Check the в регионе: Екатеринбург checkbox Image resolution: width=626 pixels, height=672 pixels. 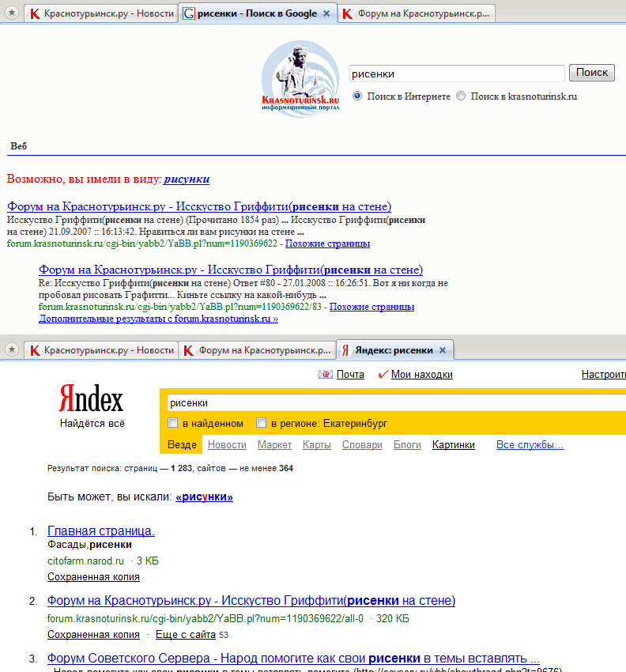coord(261,423)
